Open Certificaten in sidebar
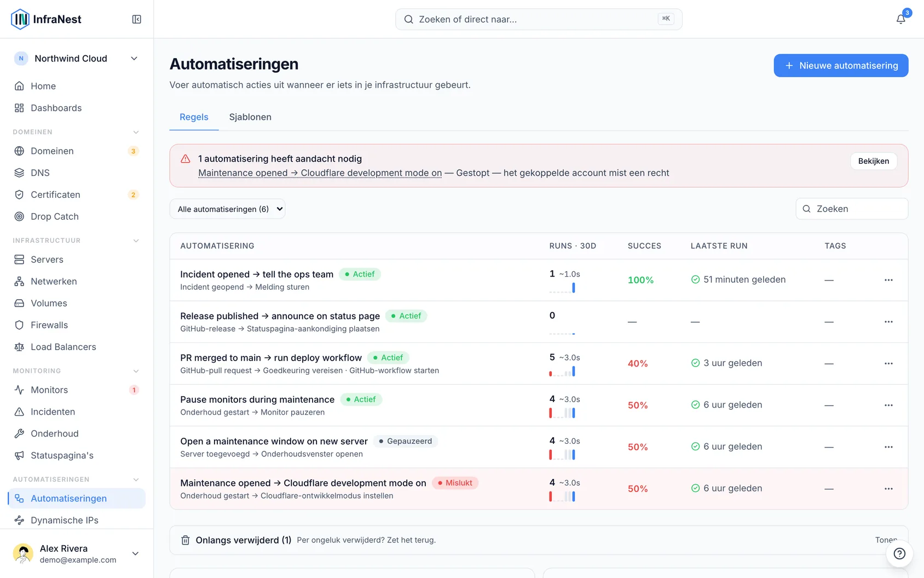Image resolution: width=924 pixels, height=578 pixels. (77, 194)
